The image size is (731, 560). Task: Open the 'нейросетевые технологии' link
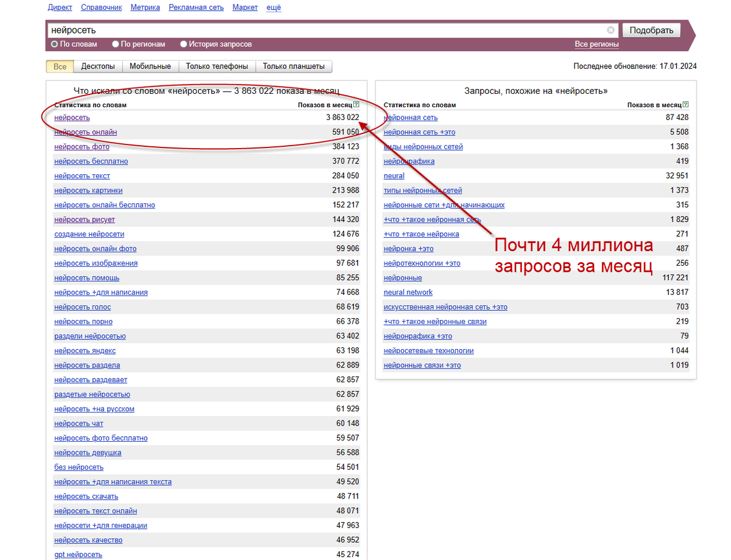429,351
